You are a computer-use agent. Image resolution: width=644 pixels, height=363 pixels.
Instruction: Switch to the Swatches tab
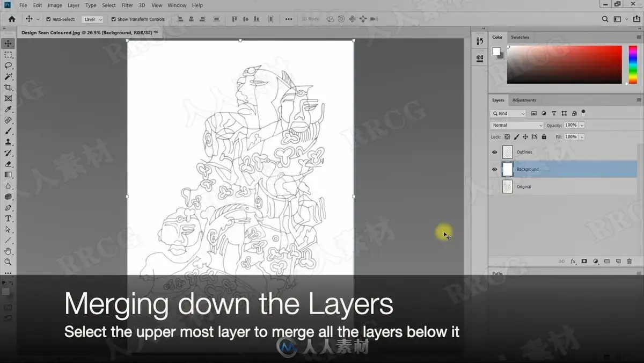(x=519, y=37)
